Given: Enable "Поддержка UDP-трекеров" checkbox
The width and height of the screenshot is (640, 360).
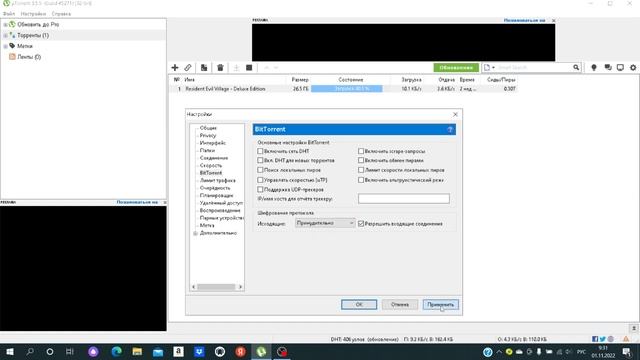Looking at the screenshot, I should pos(260,189).
